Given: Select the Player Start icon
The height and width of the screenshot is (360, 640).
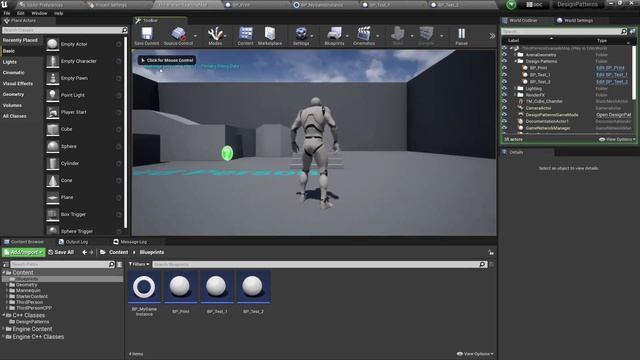Looking at the screenshot, I should tap(52, 112).
